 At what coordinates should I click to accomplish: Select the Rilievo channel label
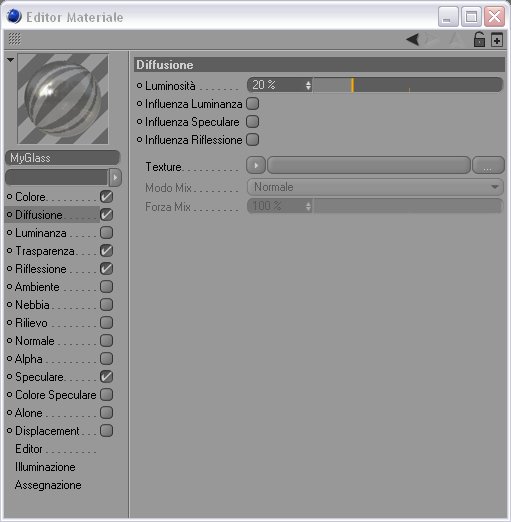click(x=31, y=323)
